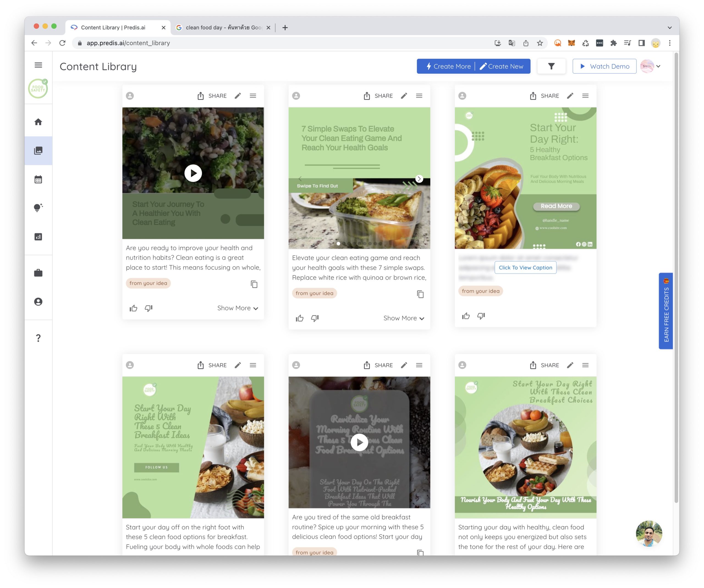Dislike the 7 Simple Swaps carousel post
The image size is (704, 588).
(x=315, y=318)
